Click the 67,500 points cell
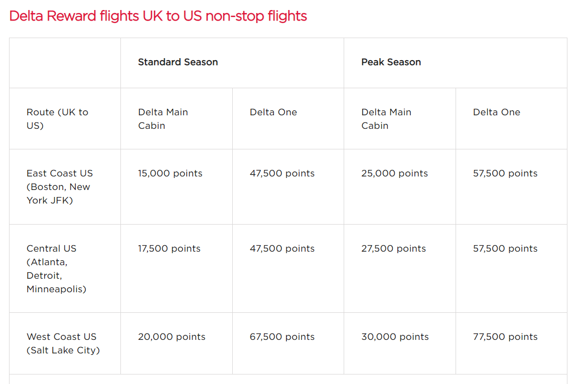Image resolution: width=588 pixels, height=384 pixels. [x=282, y=337]
